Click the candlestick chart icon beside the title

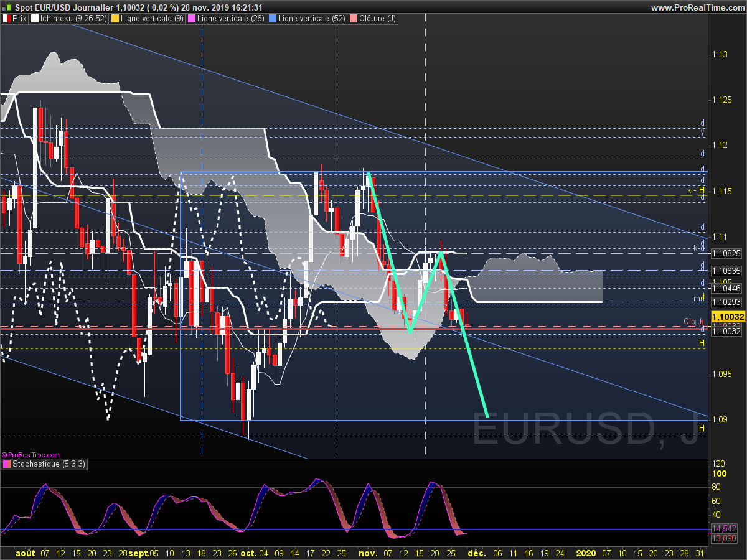pyautogui.click(x=7, y=7)
